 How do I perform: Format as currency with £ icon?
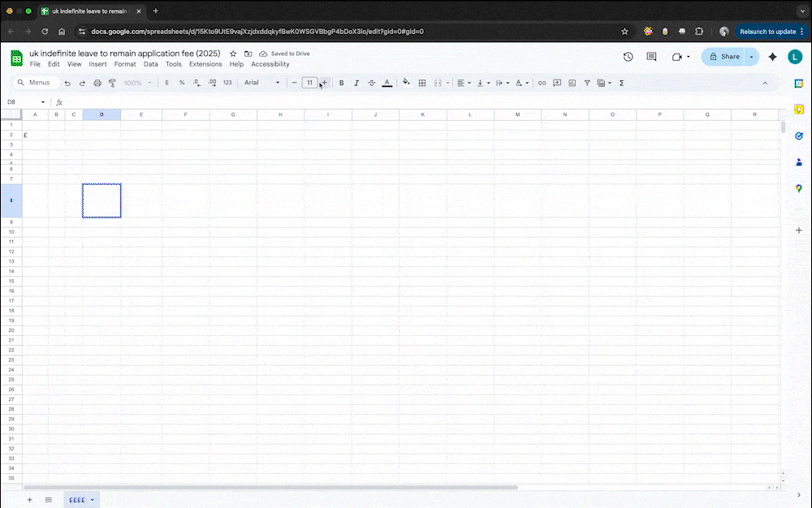(x=166, y=83)
